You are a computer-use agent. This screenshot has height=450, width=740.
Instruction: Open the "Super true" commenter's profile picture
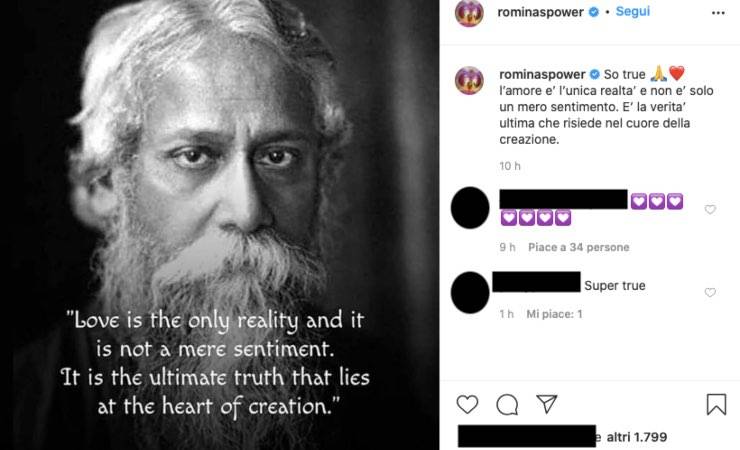(x=471, y=292)
